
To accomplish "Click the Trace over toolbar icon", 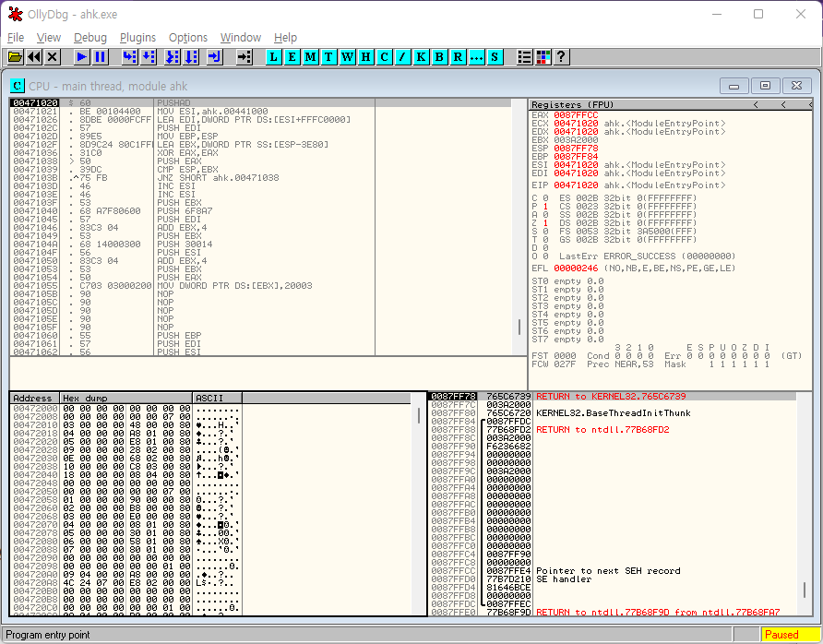I will (191, 56).
